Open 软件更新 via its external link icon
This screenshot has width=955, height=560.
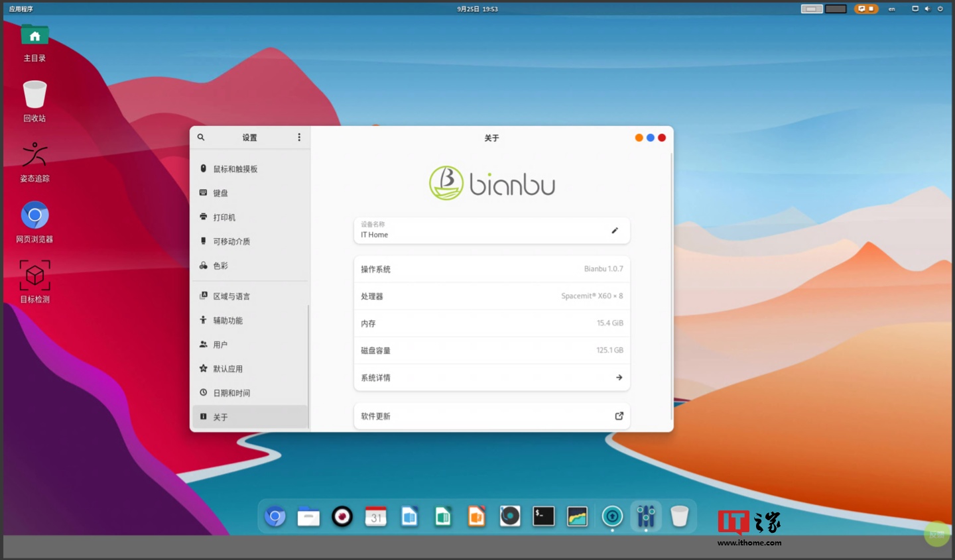619,416
